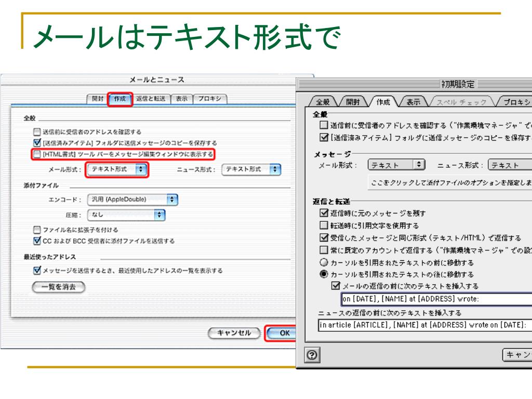Open the スペル チェック tab
Screen dimensions: 532x399
461,102
